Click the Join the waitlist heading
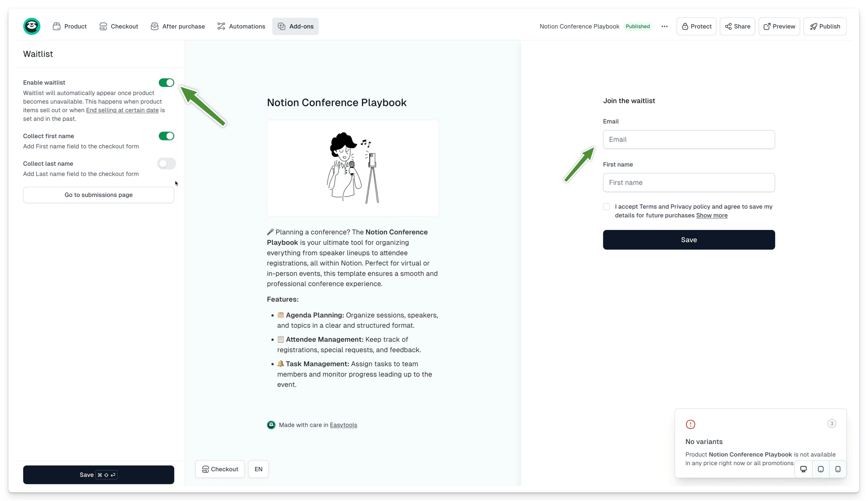This screenshot has height=501, width=868. 629,101
